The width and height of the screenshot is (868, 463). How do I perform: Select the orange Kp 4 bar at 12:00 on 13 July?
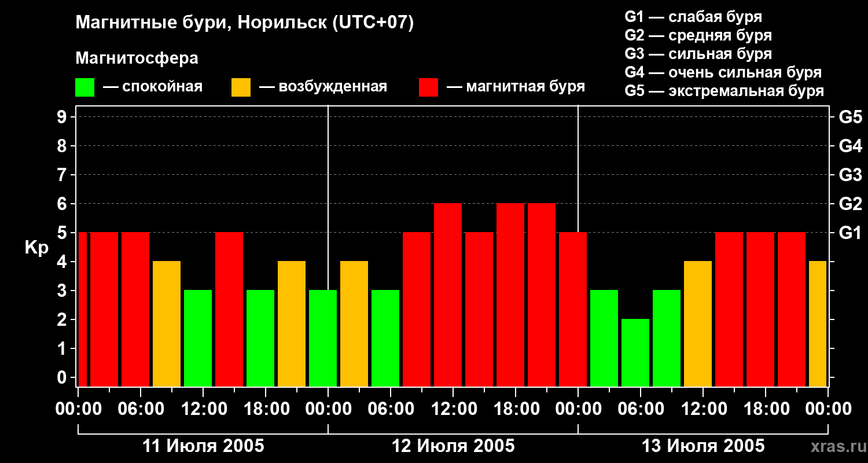tap(698, 324)
